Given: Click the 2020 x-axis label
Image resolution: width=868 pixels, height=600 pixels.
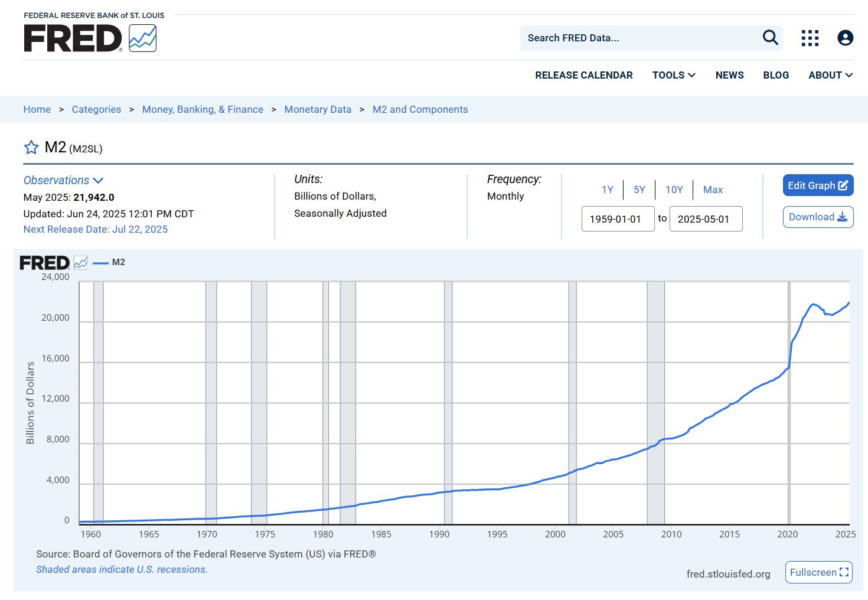Looking at the screenshot, I should point(788,534).
